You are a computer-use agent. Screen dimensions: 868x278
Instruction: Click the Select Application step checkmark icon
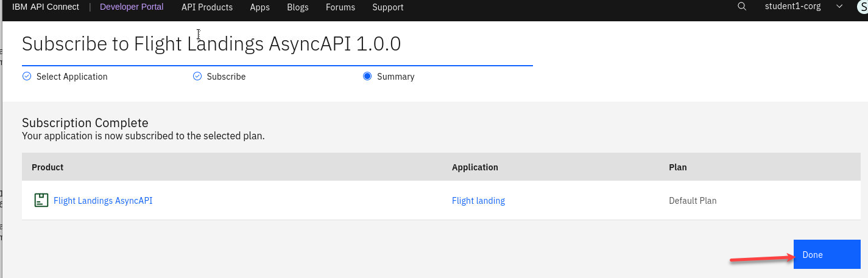point(26,77)
